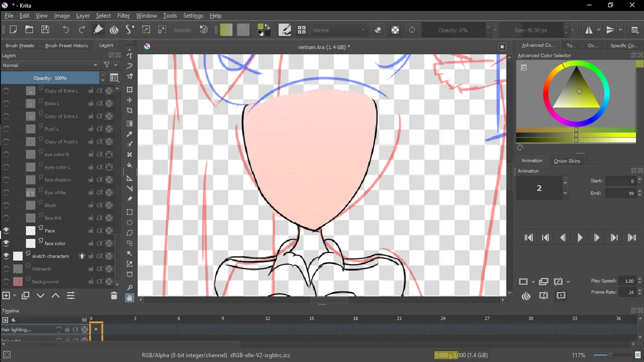Open the Filter menu

pyautogui.click(x=123, y=16)
